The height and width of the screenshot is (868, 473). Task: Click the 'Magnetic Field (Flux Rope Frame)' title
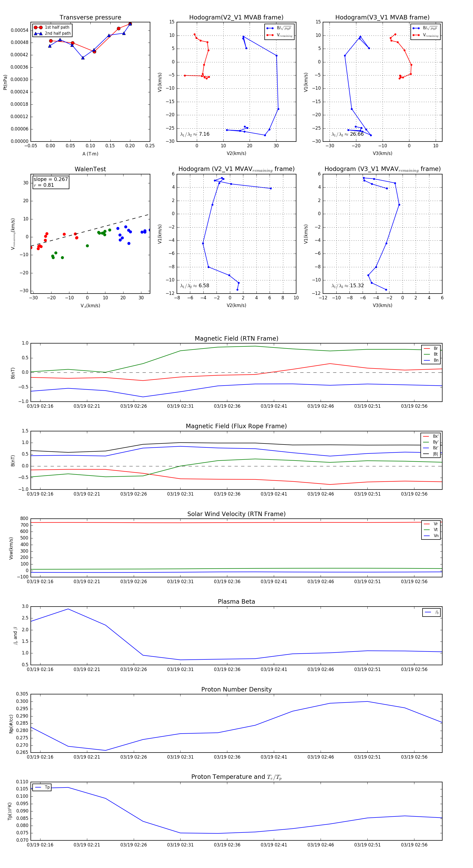pyautogui.click(x=236, y=426)
